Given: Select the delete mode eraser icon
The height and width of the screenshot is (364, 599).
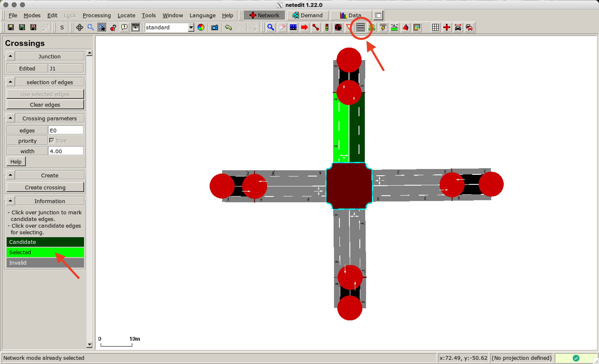Looking at the screenshot, I should [x=282, y=27].
